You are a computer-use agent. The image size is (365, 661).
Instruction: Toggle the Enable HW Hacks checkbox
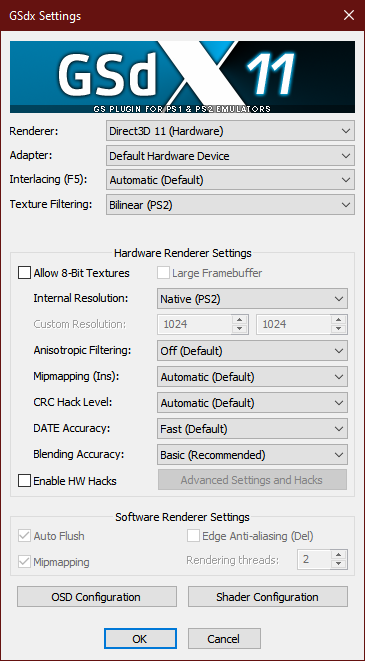point(24,481)
